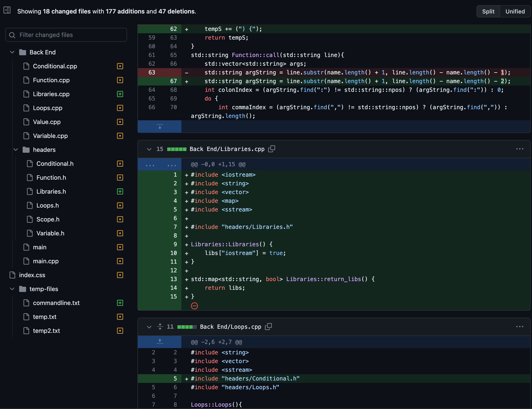Image resolution: width=532 pixels, height=409 pixels.
Task: Collapse the temp-files folder
Action: point(12,289)
